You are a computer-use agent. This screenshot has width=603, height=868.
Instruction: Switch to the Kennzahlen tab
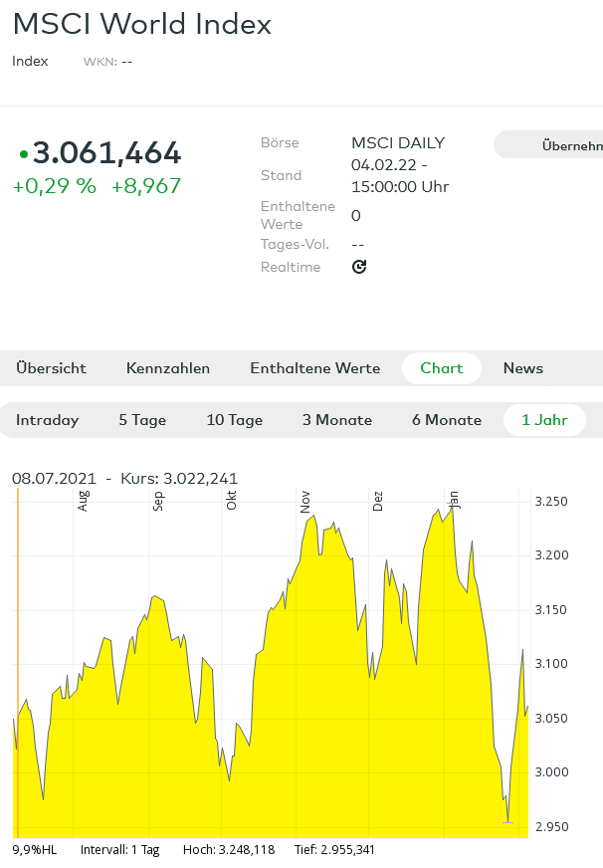pyautogui.click(x=168, y=368)
